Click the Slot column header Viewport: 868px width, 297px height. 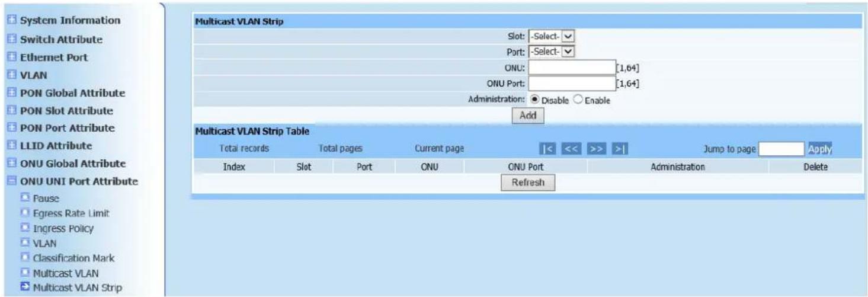pos(303,167)
